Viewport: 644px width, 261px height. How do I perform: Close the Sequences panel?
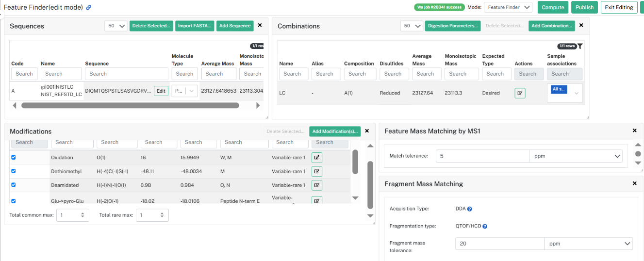pyautogui.click(x=260, y=25)
